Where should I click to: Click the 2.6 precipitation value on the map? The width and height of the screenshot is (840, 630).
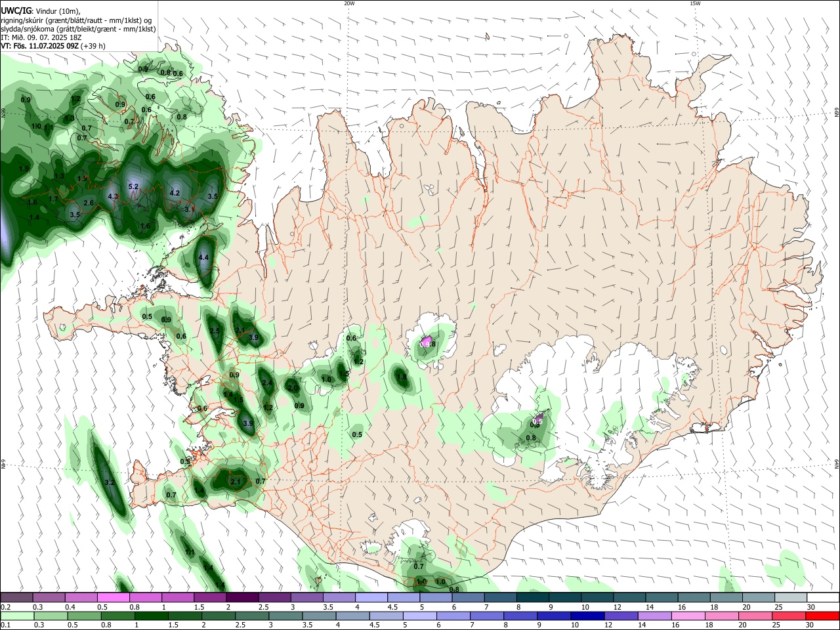(x=89, y=203)
